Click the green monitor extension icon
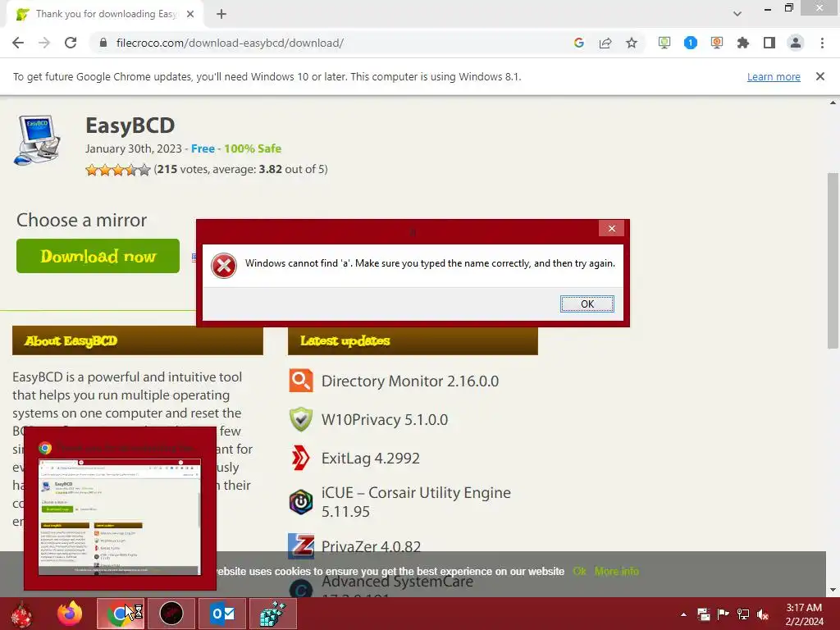The width and height of the screenshot is (840, 630). point(664,43)
